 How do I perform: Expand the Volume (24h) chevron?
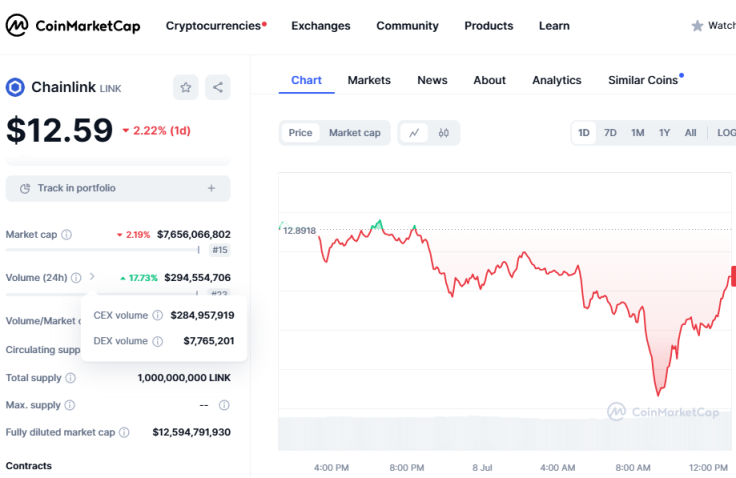pos(92,277)
